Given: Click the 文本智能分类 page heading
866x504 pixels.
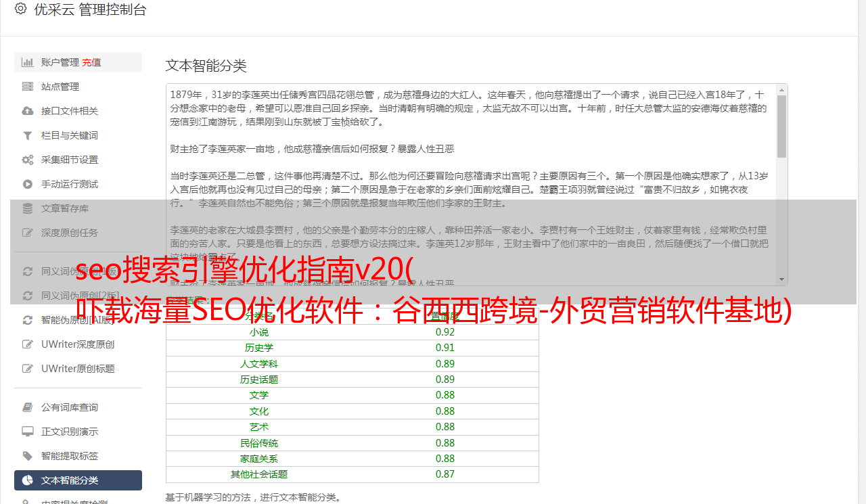Looking at the screenshot, I should coord(206,66).
